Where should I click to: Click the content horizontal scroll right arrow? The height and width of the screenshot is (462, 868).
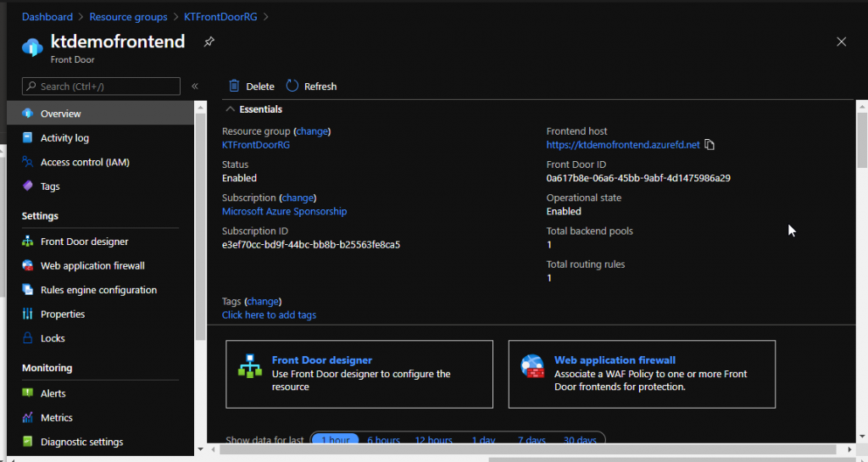pos(849,449)
